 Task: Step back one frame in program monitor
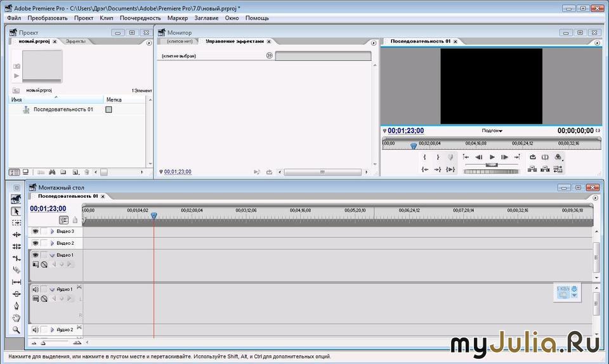pyautogui.click(x=479, y=157)
